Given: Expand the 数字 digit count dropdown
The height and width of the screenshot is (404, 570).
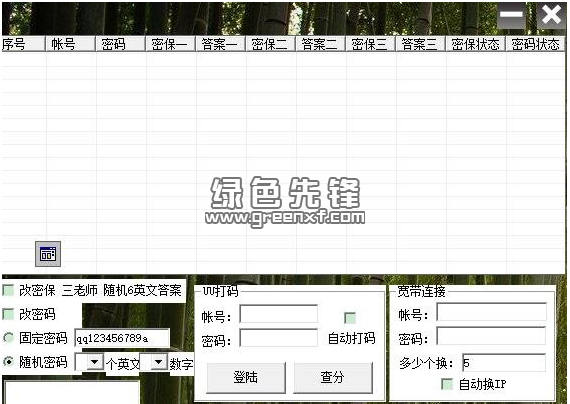Looking at the screenshot, I should (x=158, y=362).
